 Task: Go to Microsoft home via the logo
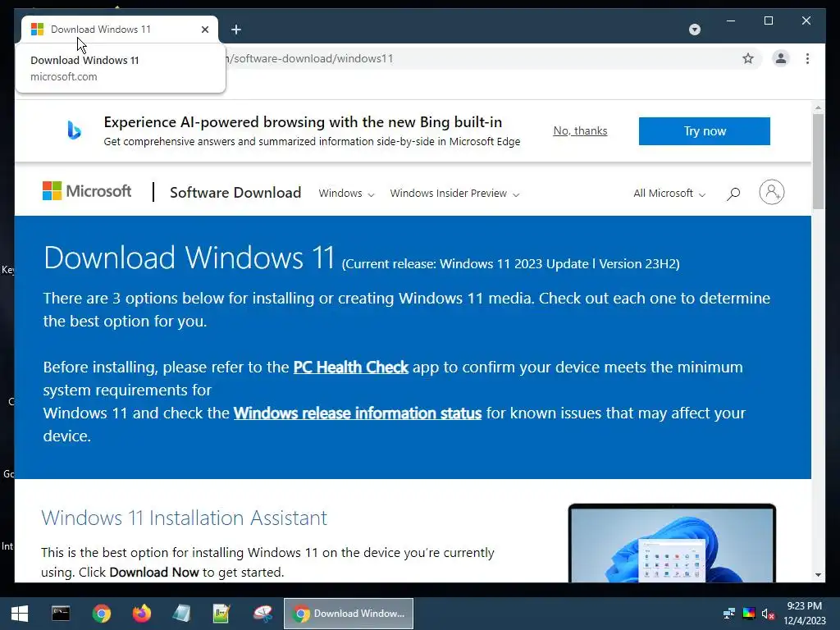87,190
